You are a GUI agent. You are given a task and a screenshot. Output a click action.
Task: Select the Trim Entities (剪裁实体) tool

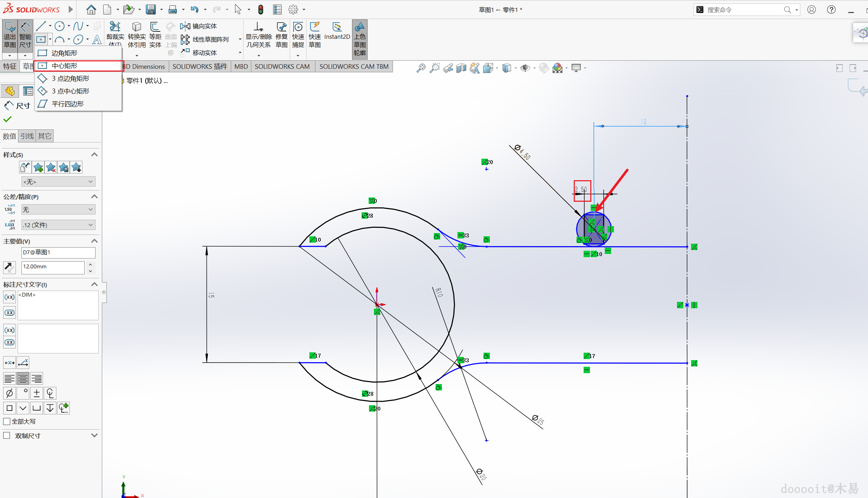[115, 32]
